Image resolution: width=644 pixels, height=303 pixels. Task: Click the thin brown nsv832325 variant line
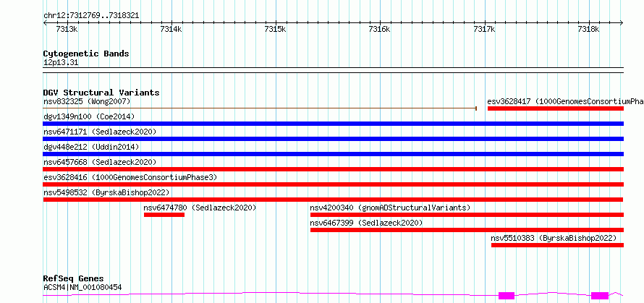pos(260,108)
